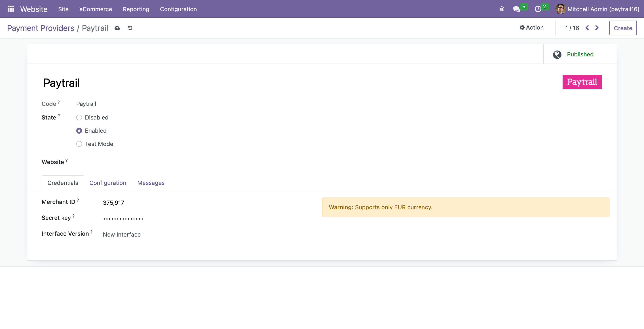Open help tooltip next to Secret key
644x329 pixels.
[73, 216]
